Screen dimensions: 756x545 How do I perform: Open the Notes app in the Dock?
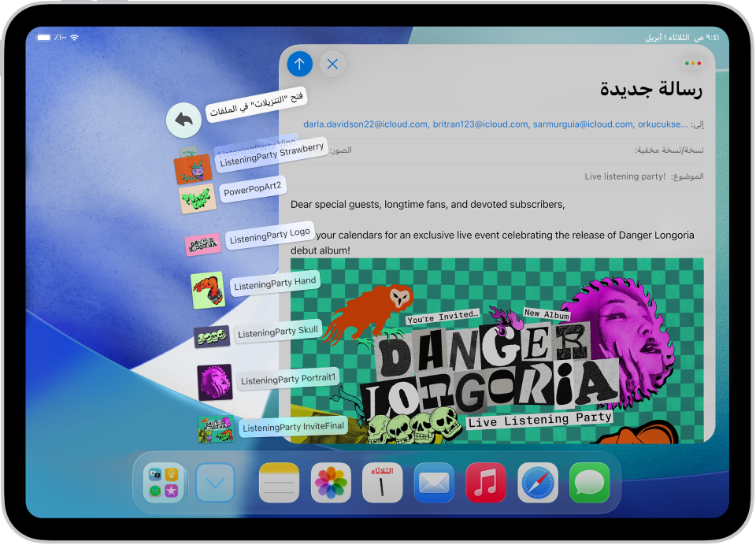[x=279, y=480]
